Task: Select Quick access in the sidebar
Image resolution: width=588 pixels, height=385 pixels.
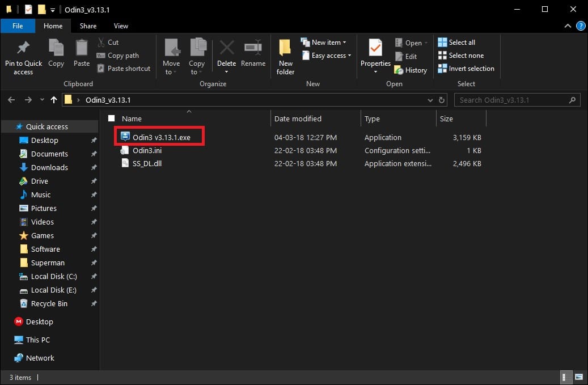Action: (47, 126)
